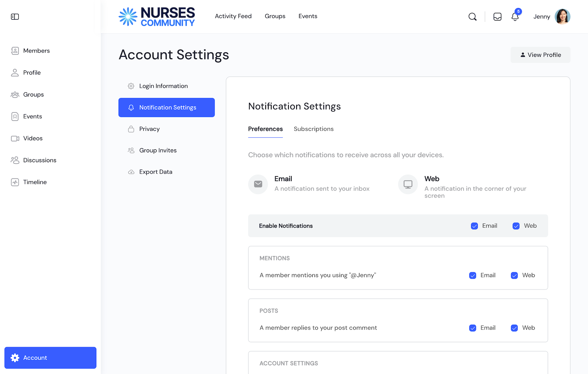This screenshot has width=588, height=374.
Task: Disable Email for post comment replies
Action: [x=473, y=328]
